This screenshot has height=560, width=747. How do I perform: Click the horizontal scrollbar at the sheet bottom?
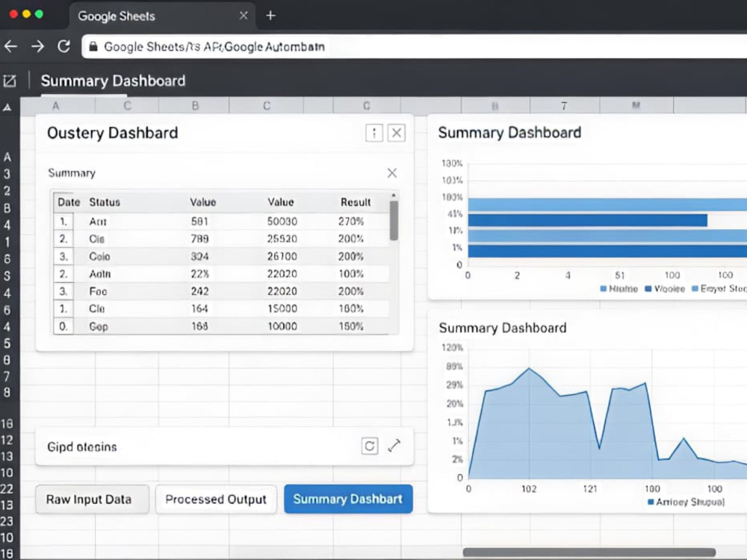589,553
